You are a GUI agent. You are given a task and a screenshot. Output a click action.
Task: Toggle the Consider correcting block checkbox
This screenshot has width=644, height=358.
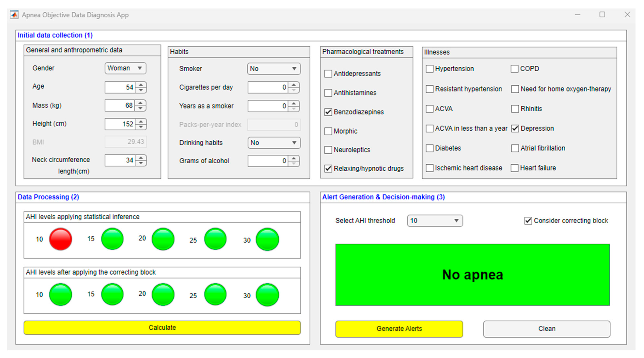click(x=528, y=221)
